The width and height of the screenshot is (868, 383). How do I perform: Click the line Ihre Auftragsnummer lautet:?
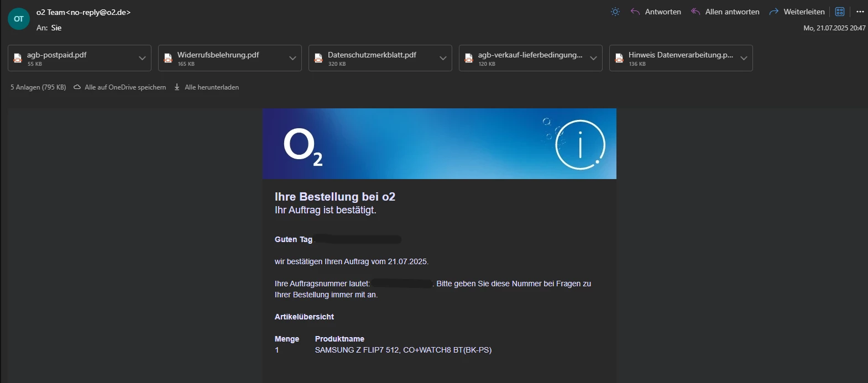322,284
